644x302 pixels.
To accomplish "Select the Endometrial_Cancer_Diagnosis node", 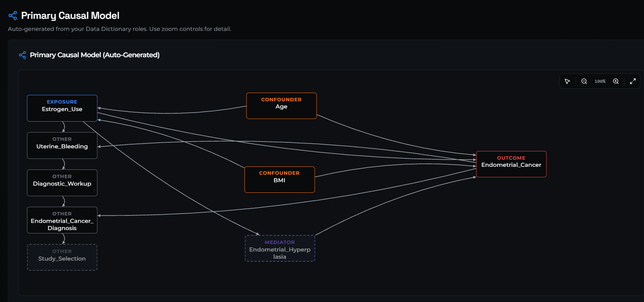I will point(62,220).
